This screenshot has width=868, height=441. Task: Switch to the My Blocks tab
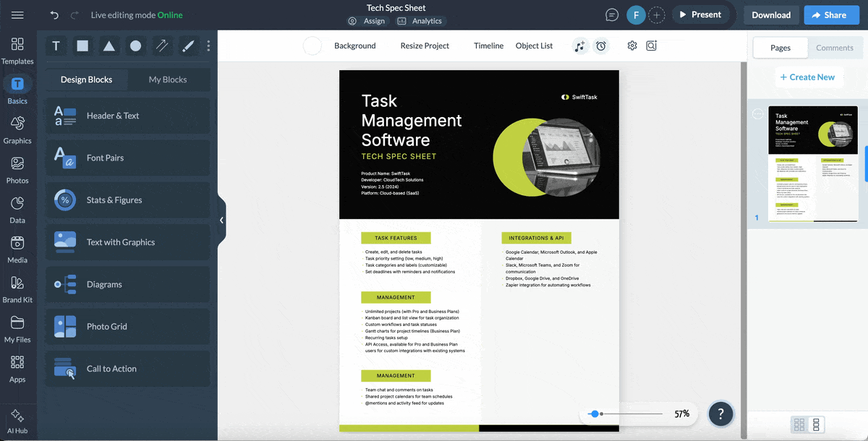(169, 80)
